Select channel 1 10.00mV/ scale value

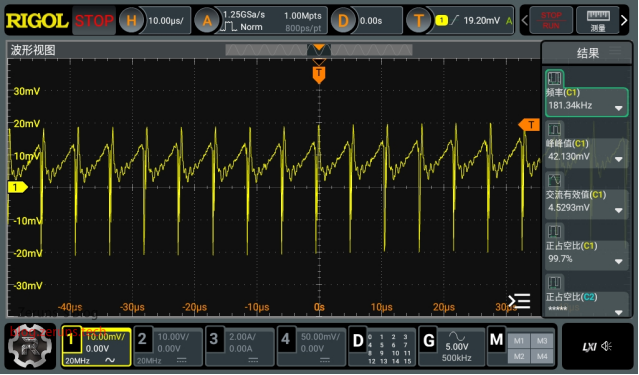pyautogui.click(x=106, y=337)
